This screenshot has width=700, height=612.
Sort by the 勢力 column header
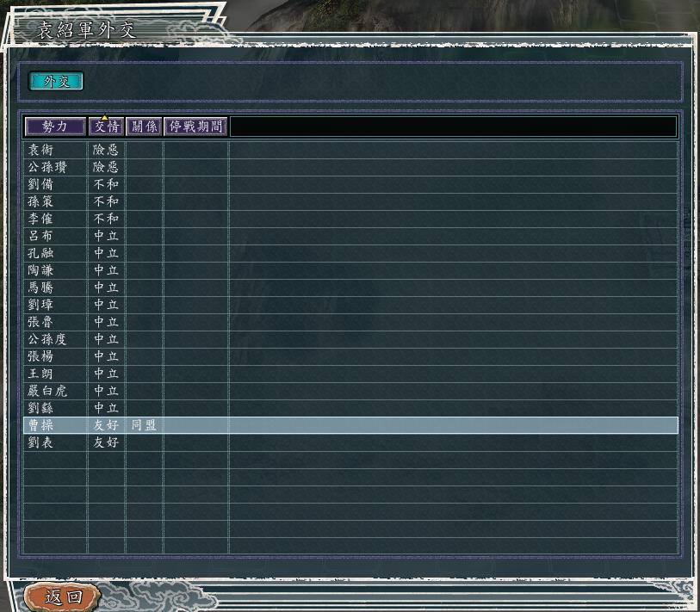[x=55, y=127]
